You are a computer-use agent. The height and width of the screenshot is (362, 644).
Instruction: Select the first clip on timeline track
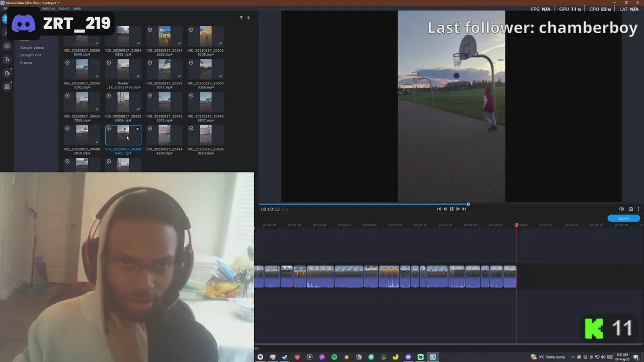pos(259,277)
